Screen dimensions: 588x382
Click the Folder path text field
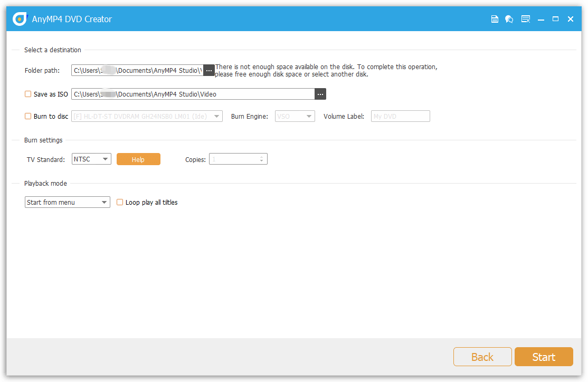(137, 71)
